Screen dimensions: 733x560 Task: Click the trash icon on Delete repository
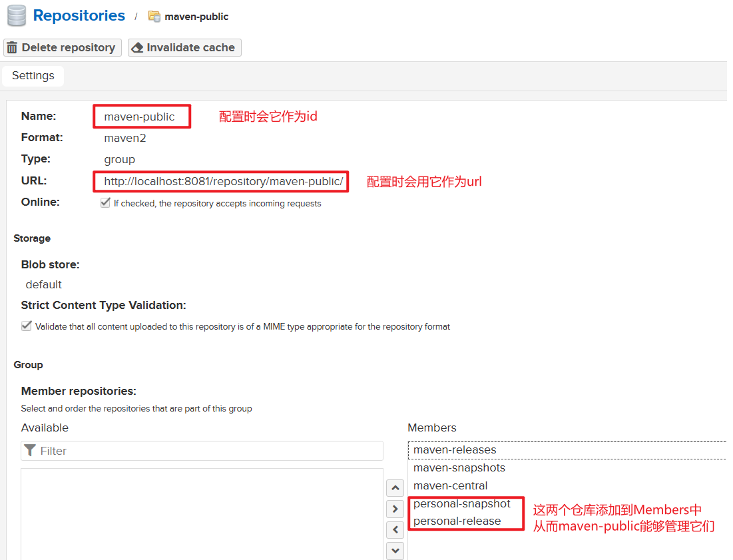[12, 48]
